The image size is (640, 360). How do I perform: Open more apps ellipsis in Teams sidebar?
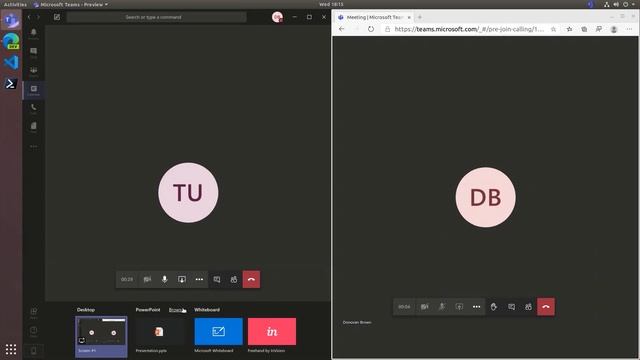coord(33,146)
